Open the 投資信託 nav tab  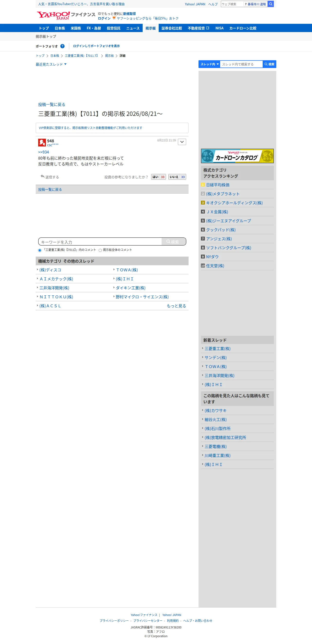tap(113, 28)
